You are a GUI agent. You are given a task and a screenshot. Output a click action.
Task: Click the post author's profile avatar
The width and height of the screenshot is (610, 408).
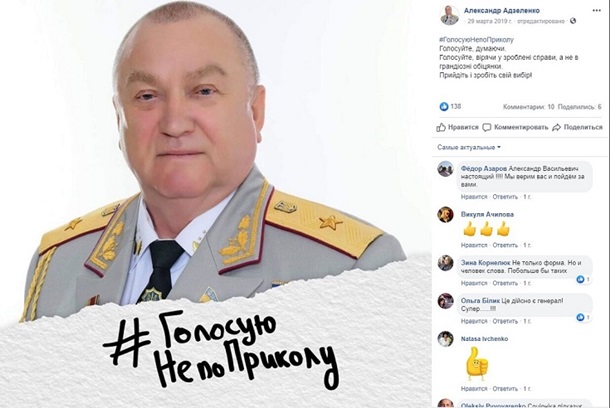449,16
